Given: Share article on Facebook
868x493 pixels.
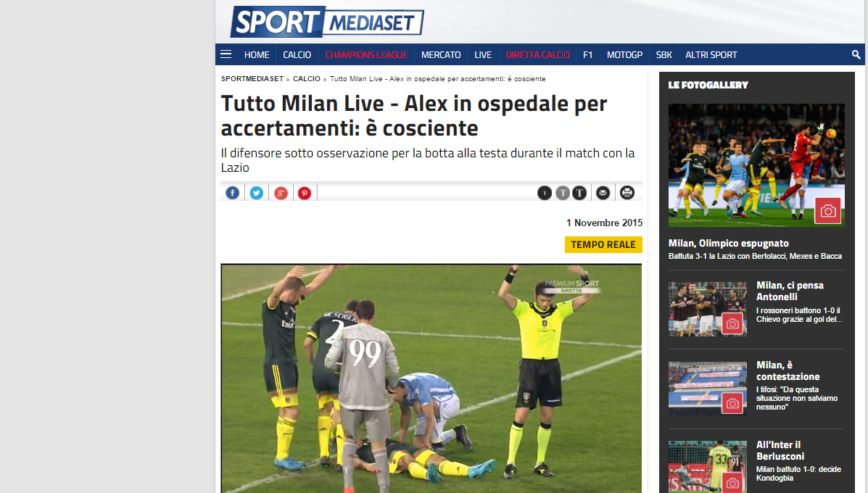Looking at the screenshot, I should point(233,193).
